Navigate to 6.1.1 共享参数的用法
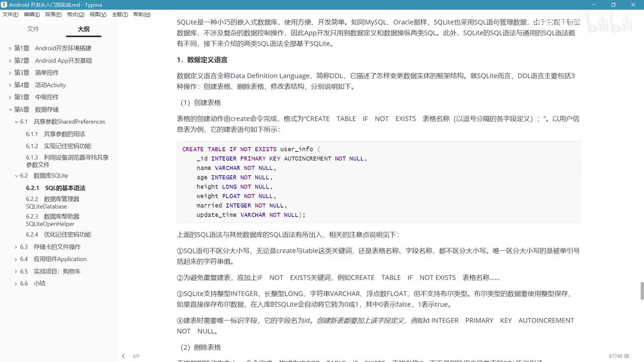This screenshot has height=362, width=644. coord(55,134)
